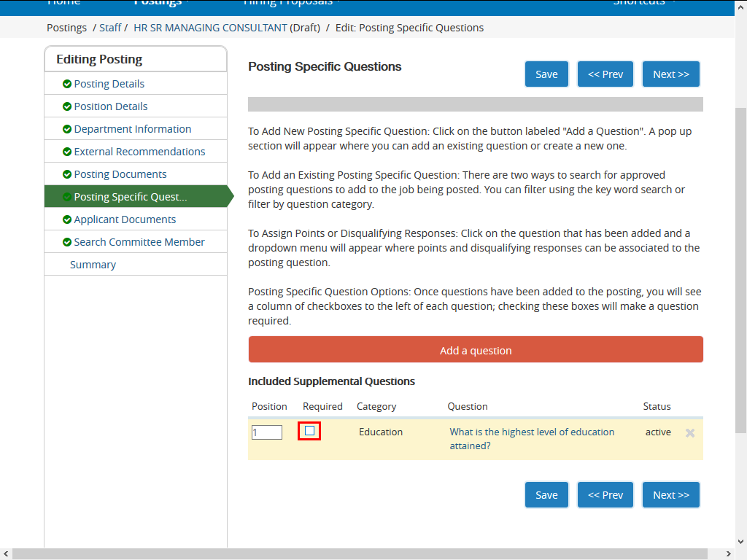This screenshot has width=747, height=560.
Task: Click the check icon next to Department Information
Action: pyautogui.click(x=67, y=129)
